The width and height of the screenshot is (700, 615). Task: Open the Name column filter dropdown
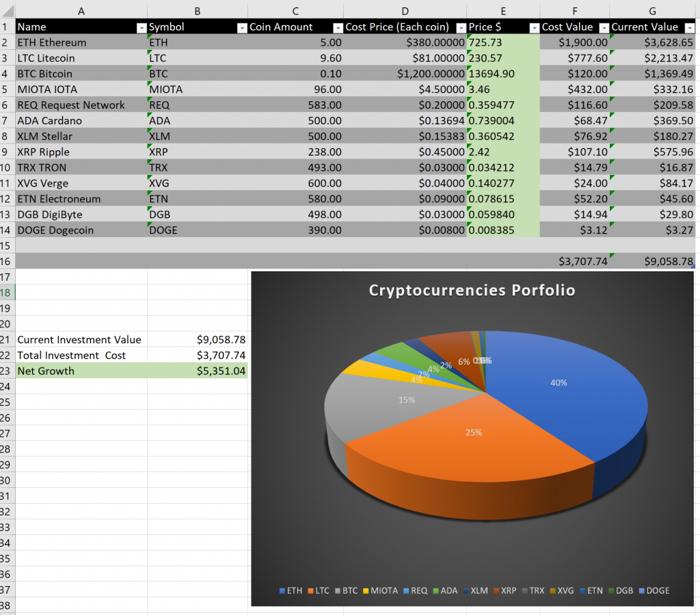point(141,27)
